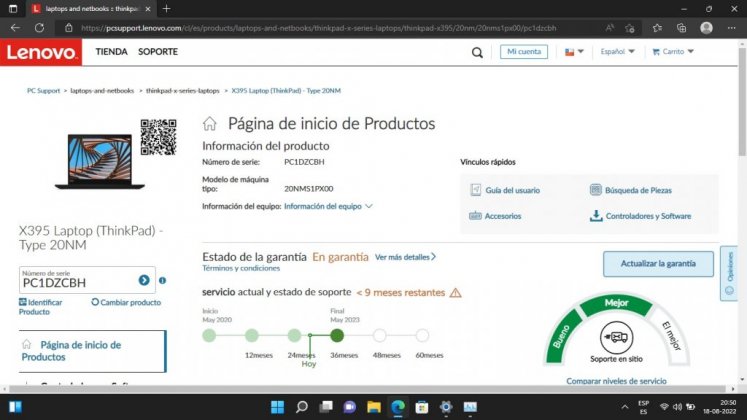
Task: Open Controladores y Software link
Action: [x=648, y=216]
